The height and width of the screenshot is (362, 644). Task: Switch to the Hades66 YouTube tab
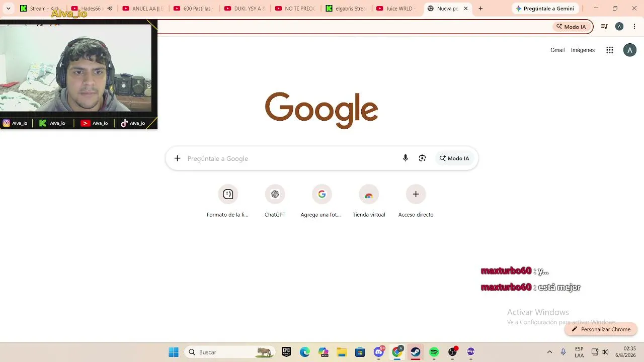92,9
